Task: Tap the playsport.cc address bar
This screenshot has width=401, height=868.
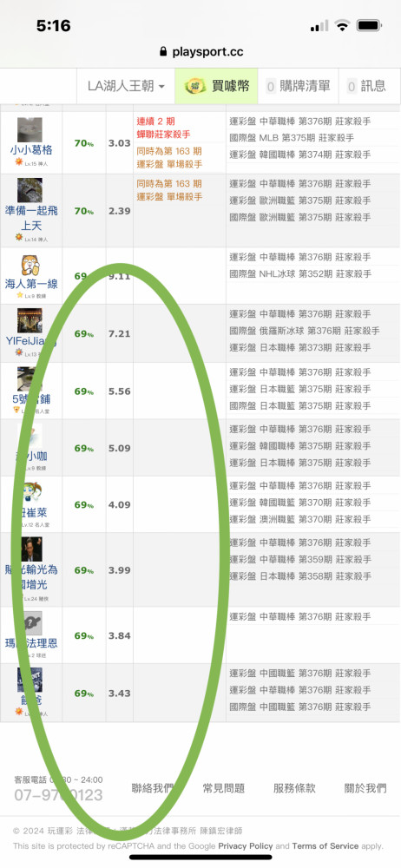Action: [200, 52]
